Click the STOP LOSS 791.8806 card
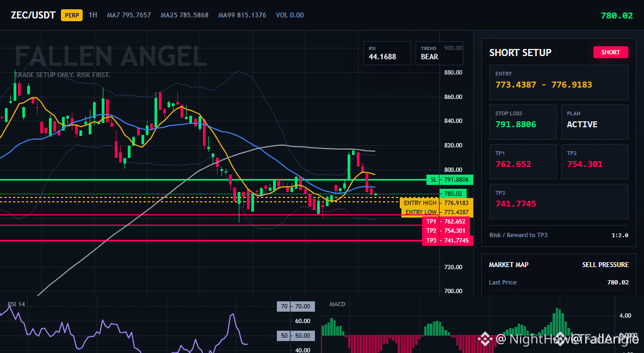Screen dimensions: 644x353 point(523,122)
